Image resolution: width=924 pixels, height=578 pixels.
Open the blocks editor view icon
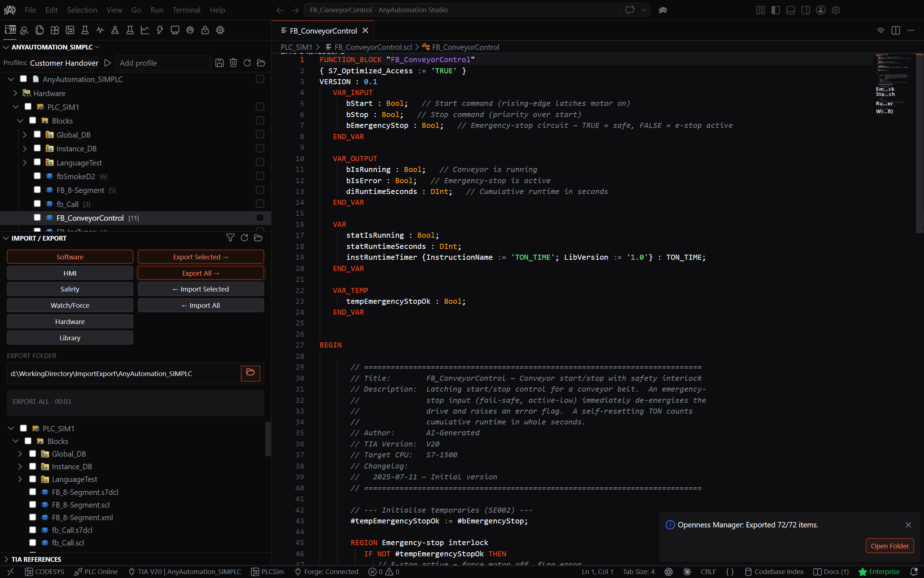pos(55,30)
